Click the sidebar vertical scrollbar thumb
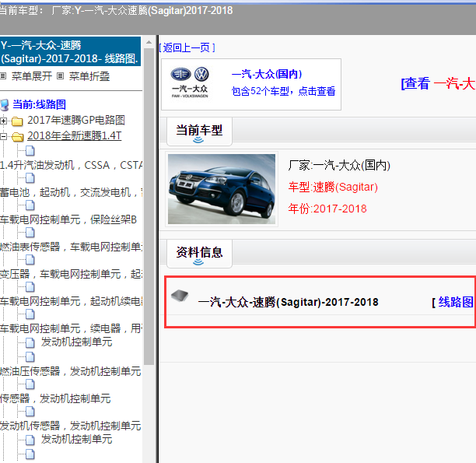This screenshot has width=476, height=463. (149, 206)
